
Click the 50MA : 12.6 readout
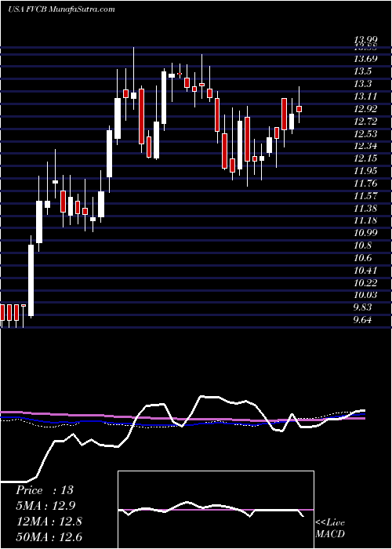pos(49,536)
